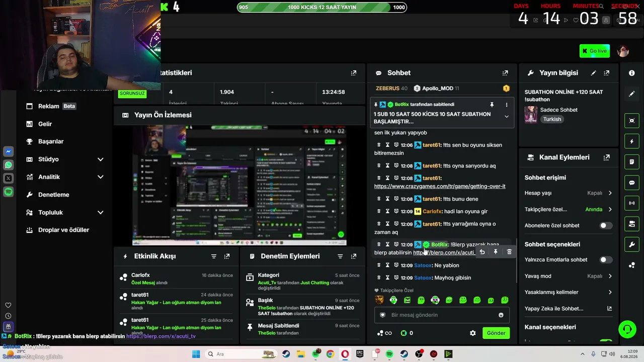The width and height of the screenshot is (644, 362).
Task: Open Yasaklanmış kelimeler setting
Action: pos(569,292)
